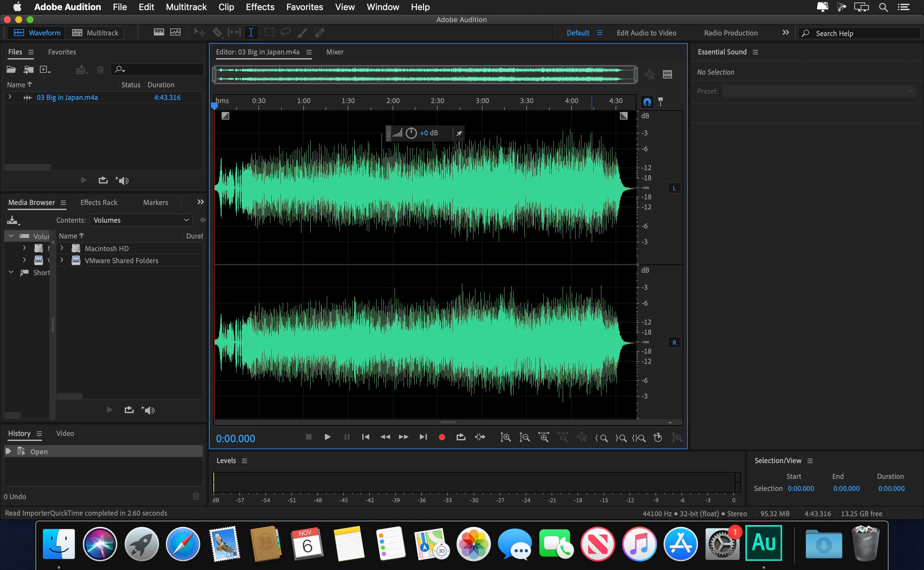Click the Mixer tab in editor
Screen dimensions: 924x570
333,51
